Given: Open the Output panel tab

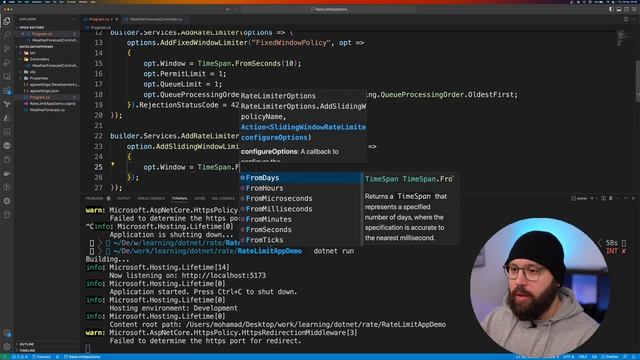Looking at the screenshot, I should pos(124,198).
